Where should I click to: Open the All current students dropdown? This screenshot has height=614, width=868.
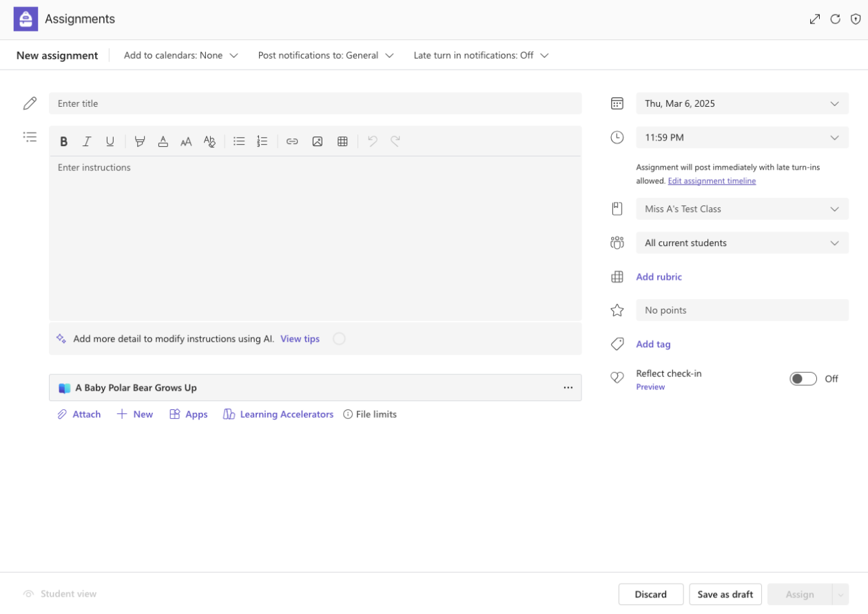(742, 243)
